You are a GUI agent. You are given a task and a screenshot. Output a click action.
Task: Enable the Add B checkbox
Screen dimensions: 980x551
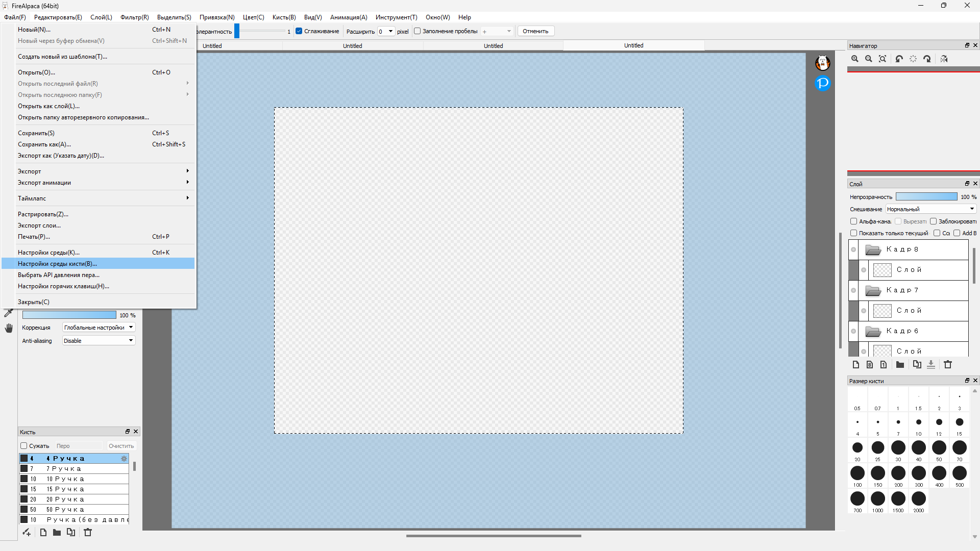click(x=957, y=233)
